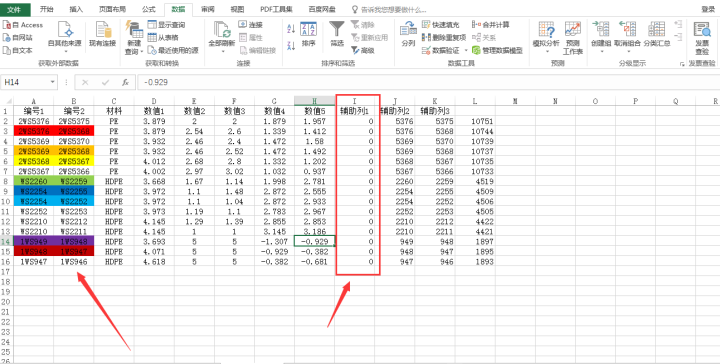Select the header cell 材料

pos(114,111)
